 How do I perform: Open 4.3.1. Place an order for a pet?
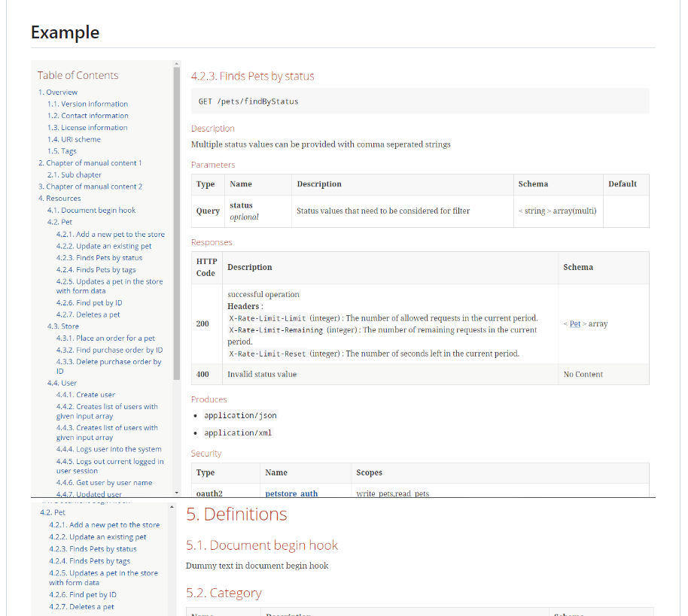[105, 338]
